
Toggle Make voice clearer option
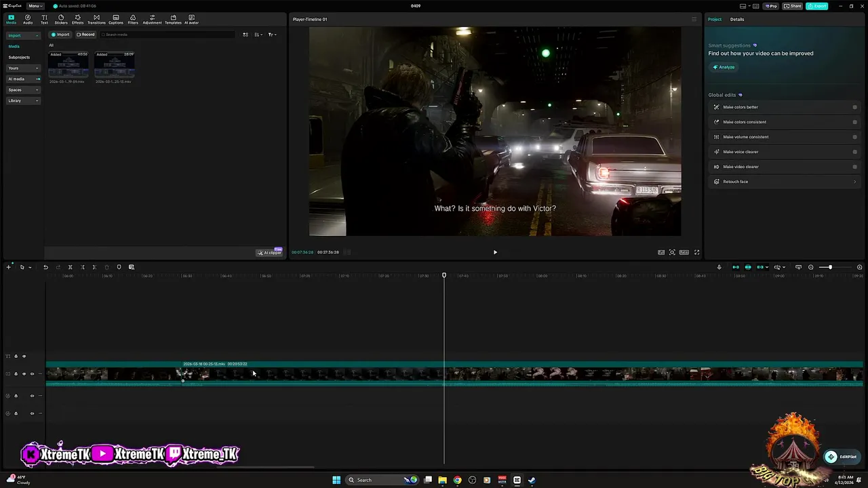[x=854, y=152]
